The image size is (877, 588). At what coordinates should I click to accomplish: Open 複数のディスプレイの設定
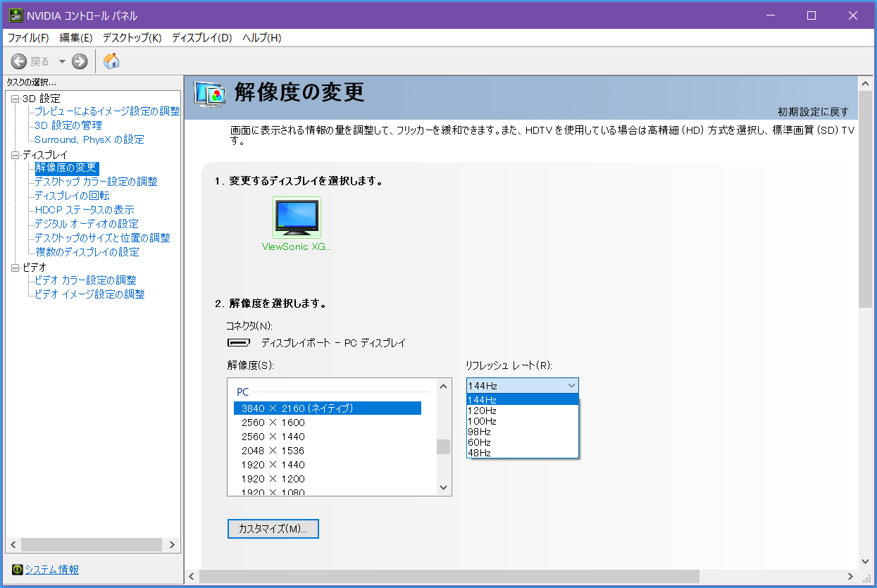[87, 252]
